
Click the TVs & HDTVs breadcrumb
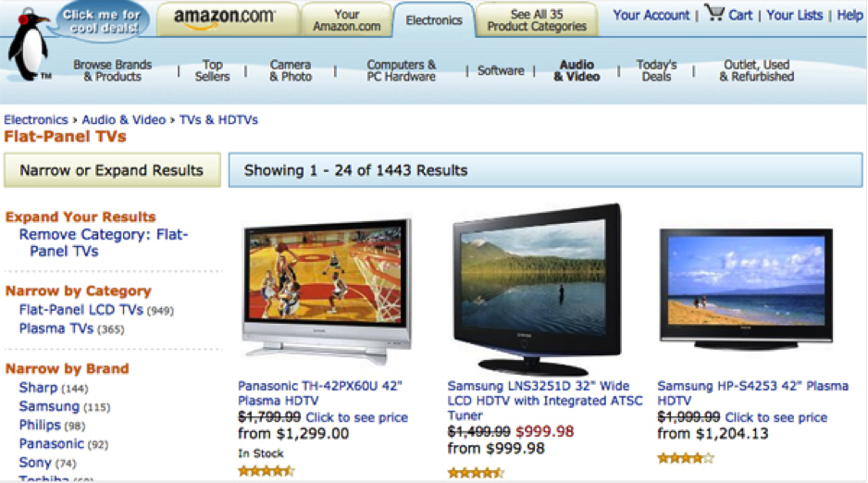tap(218, 119)
